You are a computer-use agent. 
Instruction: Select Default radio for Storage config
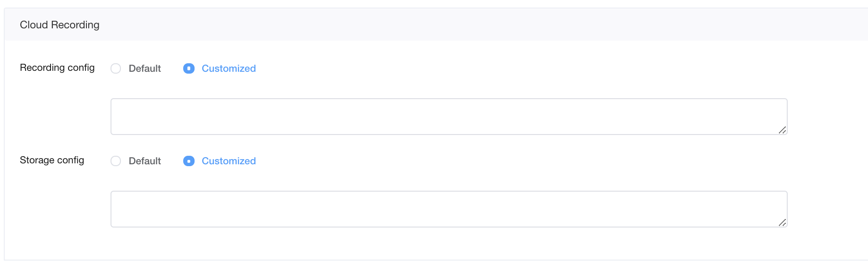click(116, 161)
